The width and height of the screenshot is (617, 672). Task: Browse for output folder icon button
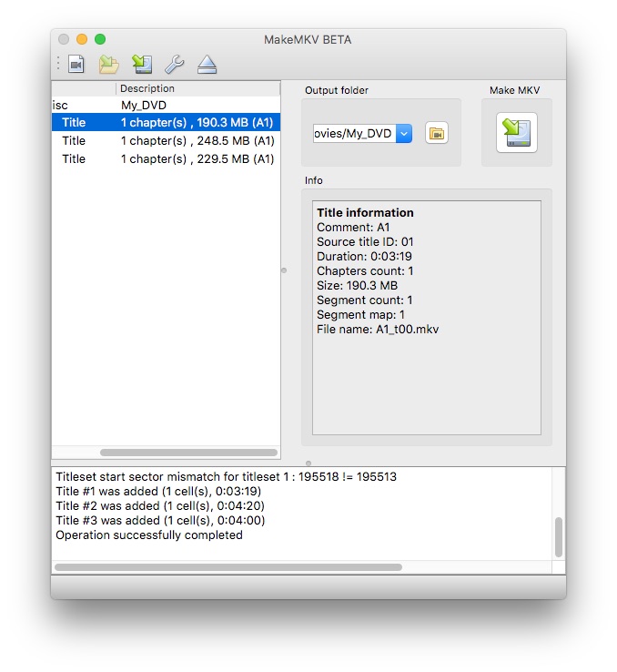click(436, 133)
